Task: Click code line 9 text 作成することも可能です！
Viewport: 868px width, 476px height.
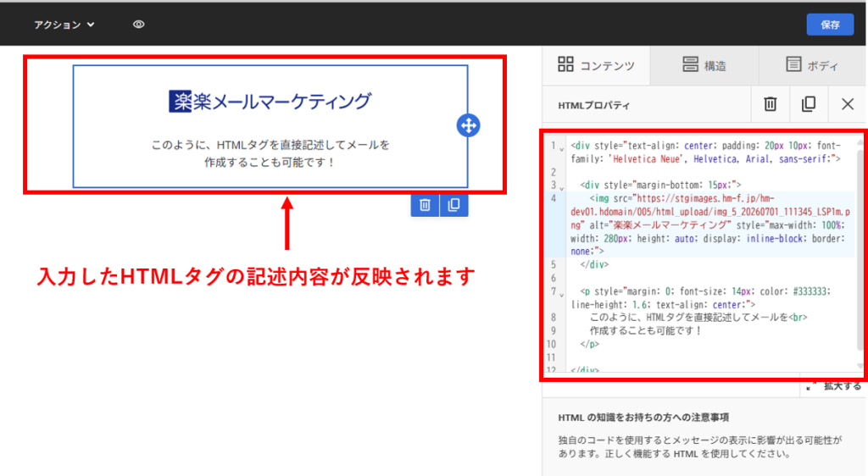Action: [x=645, y=330]
